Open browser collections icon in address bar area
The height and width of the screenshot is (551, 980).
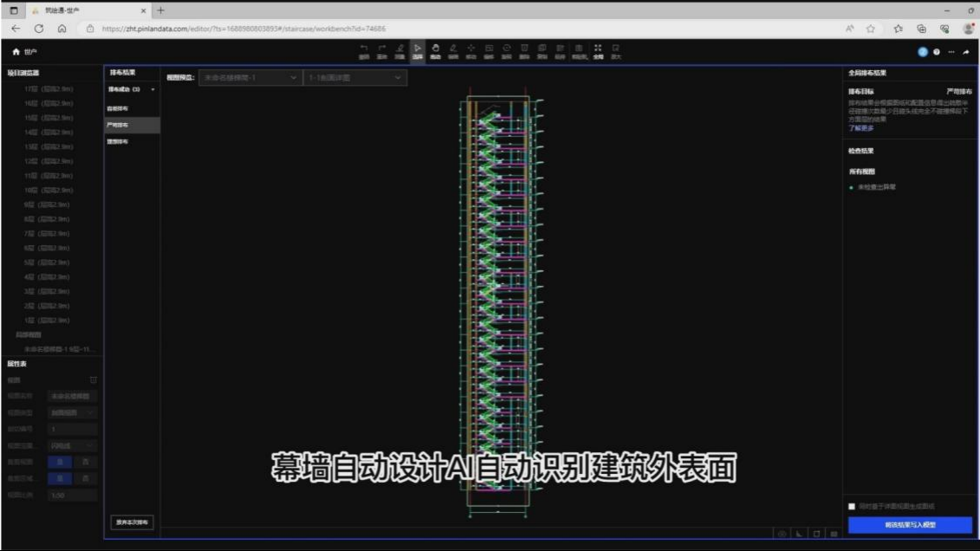pos(921,29)
